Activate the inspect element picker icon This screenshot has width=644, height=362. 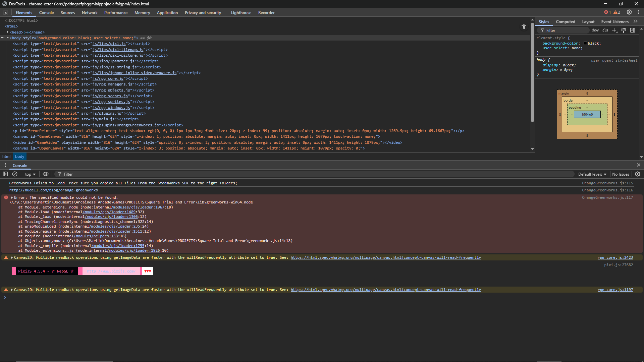[x=5, y=12]
